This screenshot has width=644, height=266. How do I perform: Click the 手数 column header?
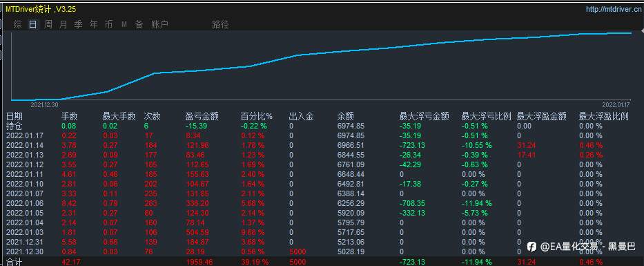[70, 116]
